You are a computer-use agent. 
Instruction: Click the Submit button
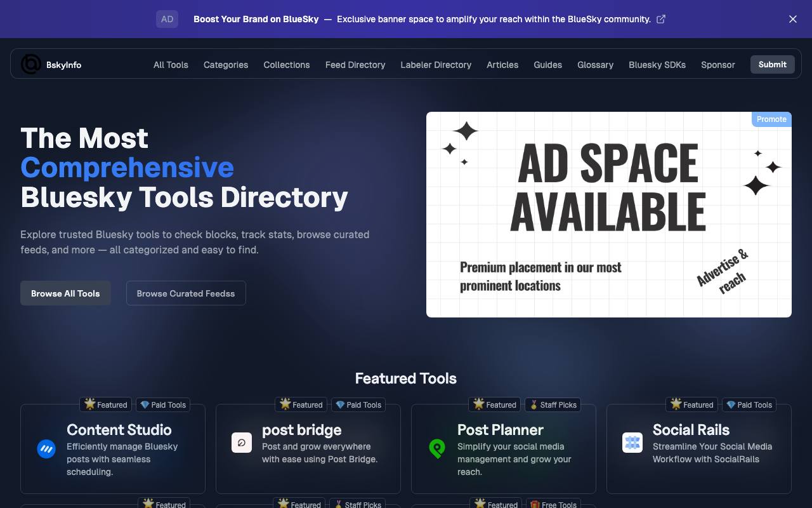(773, 64)
